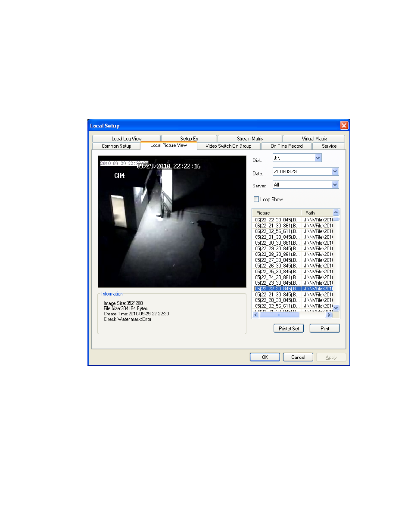Select picture 06(22_21_30_861) in list
This screenshot has width=411, height=532.
click(x=293, y=226)
